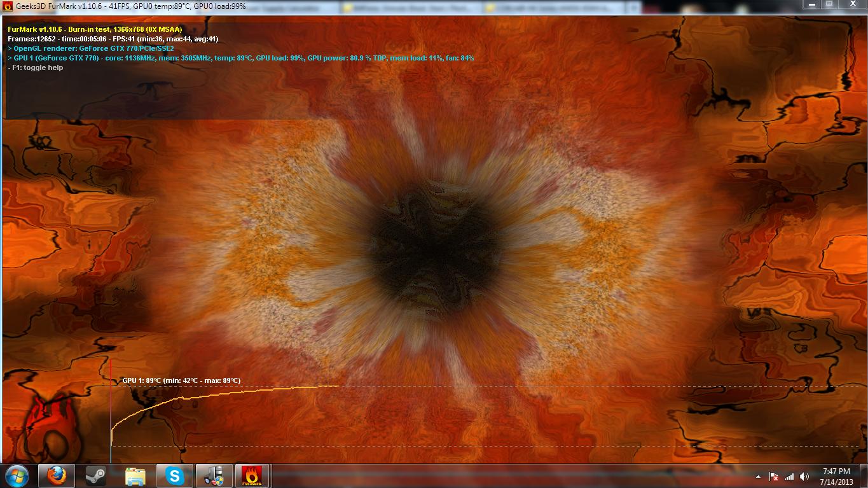Open the Windows Start menu orb
Viewport: 868px width, 488px height.
tap(17, 476)
